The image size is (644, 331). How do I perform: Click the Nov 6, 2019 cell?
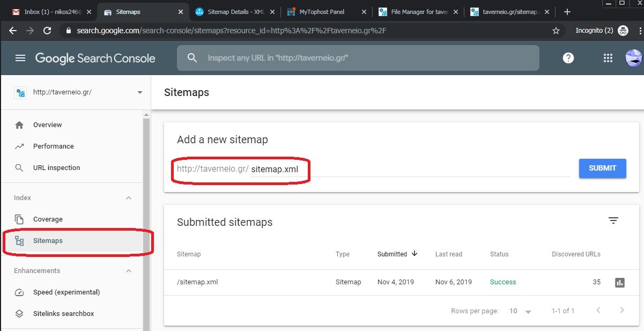point(454,282)
